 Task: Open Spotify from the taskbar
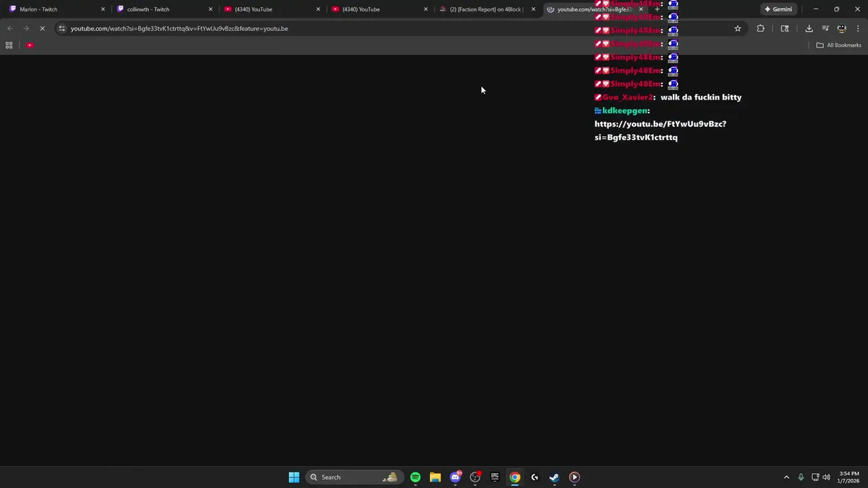(415, 477)
